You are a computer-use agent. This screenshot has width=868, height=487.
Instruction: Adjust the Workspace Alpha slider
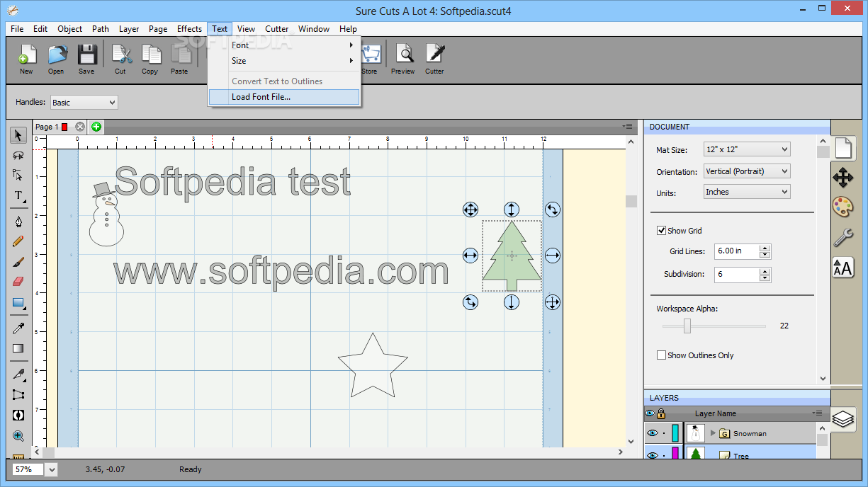pos(687,326)
